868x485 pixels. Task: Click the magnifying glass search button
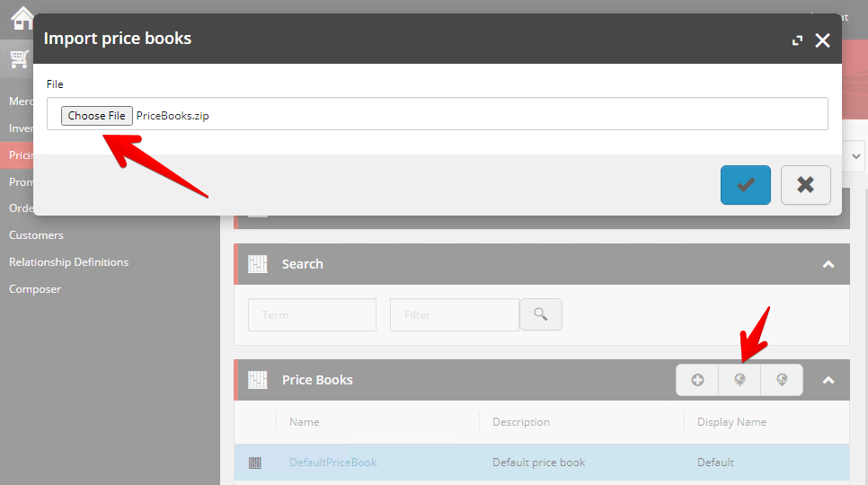pyautogui.click(x=541, y=314)
